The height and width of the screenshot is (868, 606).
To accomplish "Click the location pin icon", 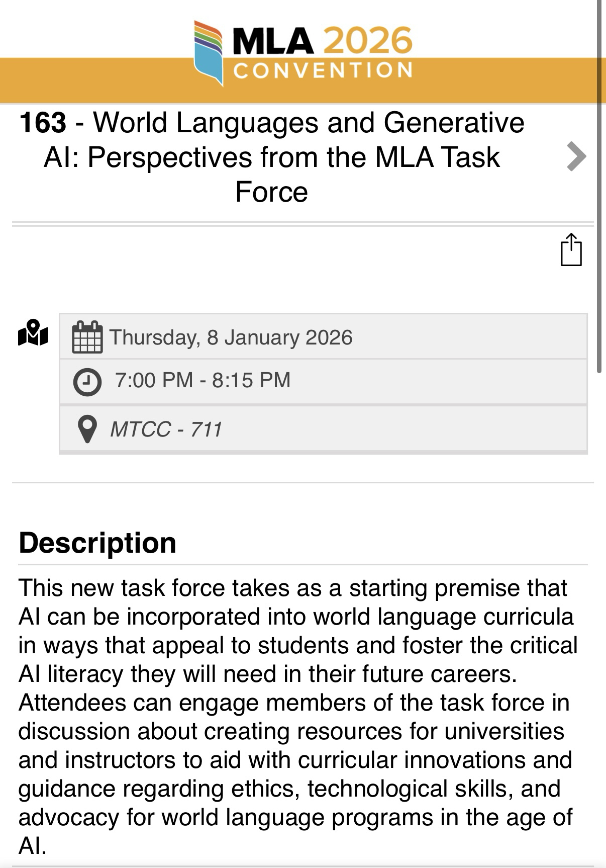I will point(87,429).
